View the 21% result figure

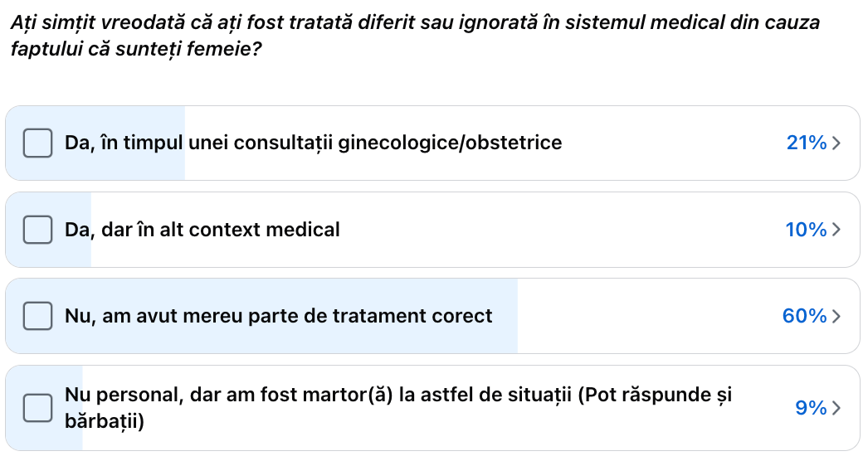click(x=807, y=143)
